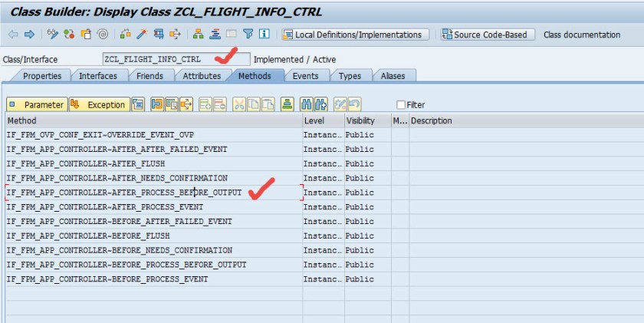Click the filter funnel icon in top toolbar
Image resolution: width=644 pixels, height=323 pixels.
pyautogui.click(x=248, y=35)
